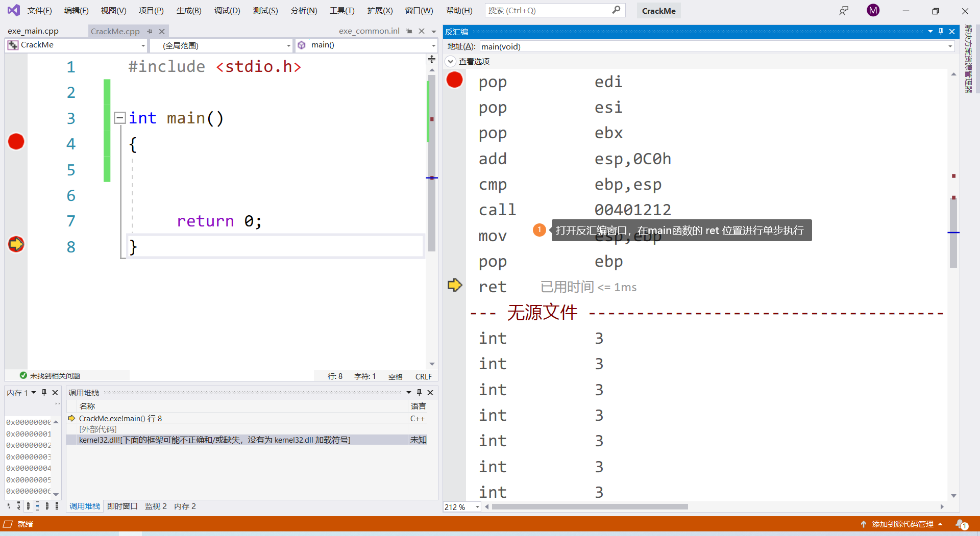Pin the CrackMe.cpp tab
This screenshot has height=536, width=980.
[x=150, y=31]
